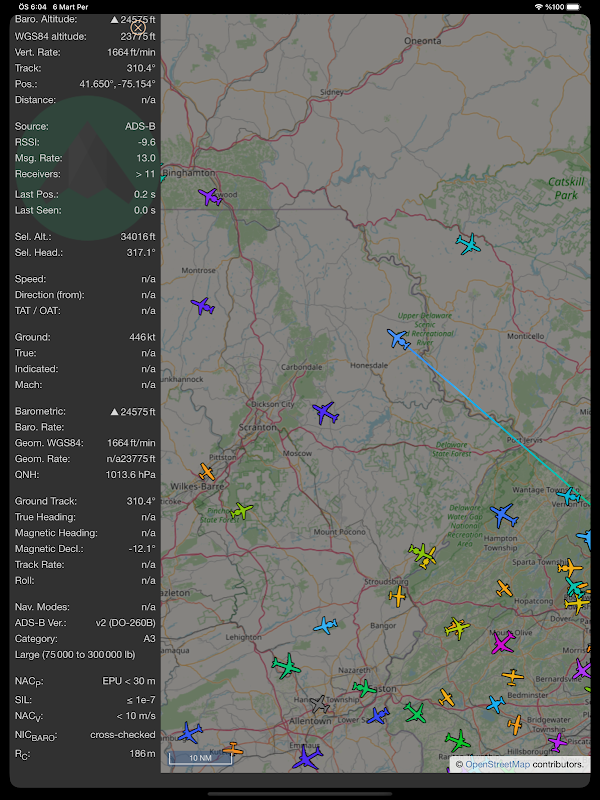
Task: Select blue aircraft above Hampton Township
Action: (504, 516)
